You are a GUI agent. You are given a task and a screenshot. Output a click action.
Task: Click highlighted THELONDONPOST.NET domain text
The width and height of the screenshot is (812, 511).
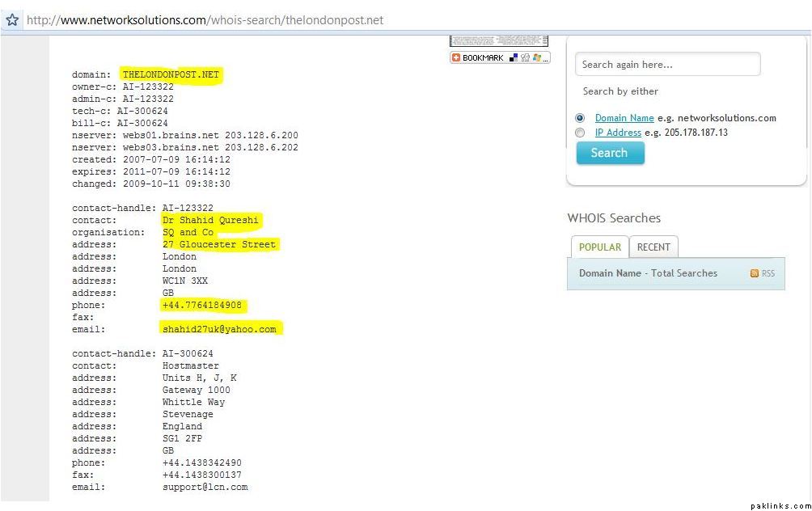[171, 74]
